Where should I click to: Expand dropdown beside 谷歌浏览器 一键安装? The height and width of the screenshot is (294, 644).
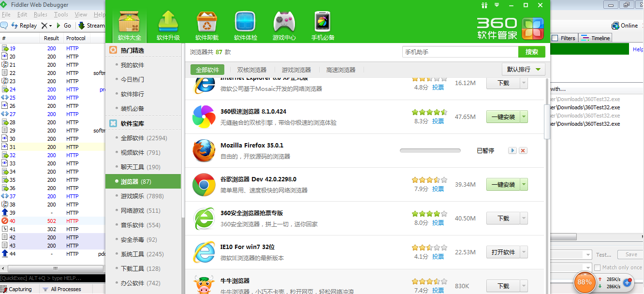524,184
